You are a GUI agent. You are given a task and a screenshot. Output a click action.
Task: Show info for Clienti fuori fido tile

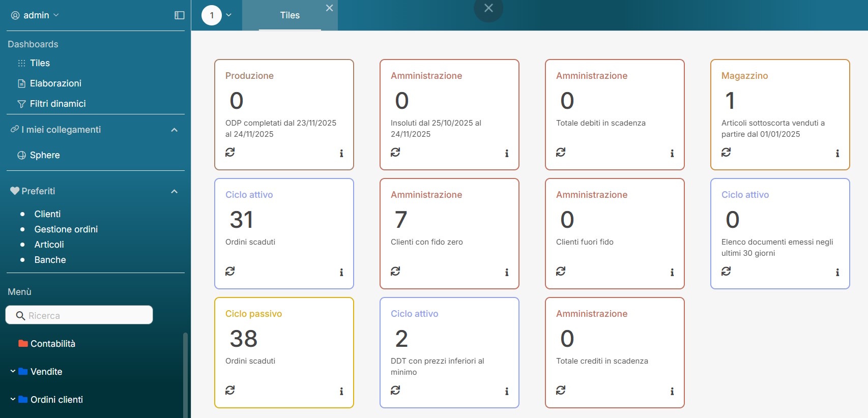pyautogui.click(x=672, y=272)
